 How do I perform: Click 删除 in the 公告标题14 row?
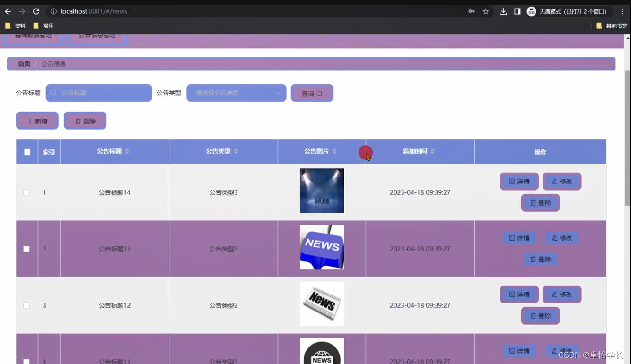[541, 203]
